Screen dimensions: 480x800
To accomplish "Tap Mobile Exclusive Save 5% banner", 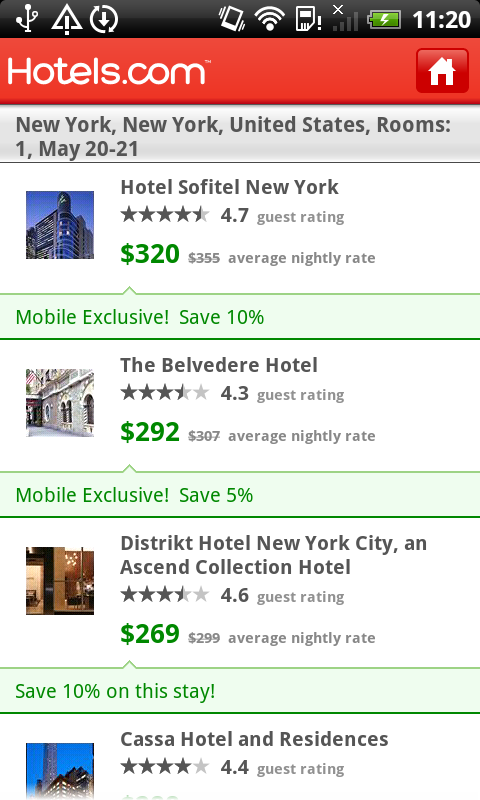I will pyautogui.click(x=240, y=495).
